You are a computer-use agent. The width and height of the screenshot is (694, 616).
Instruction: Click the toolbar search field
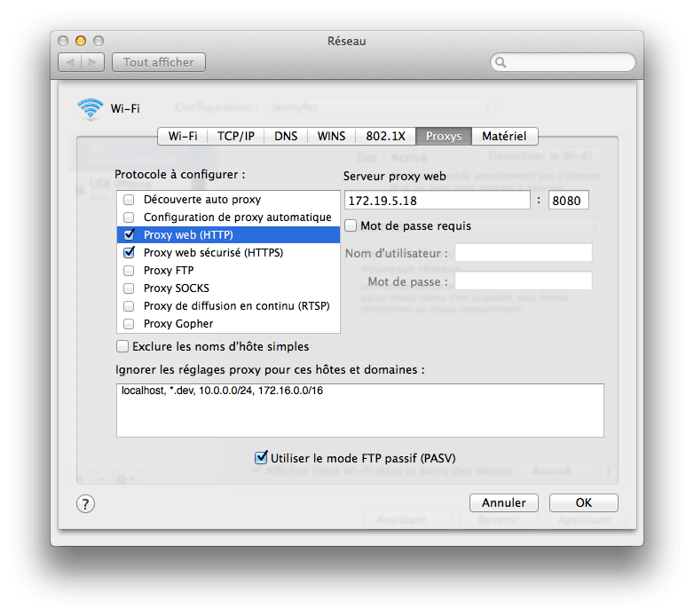point(563,62)
